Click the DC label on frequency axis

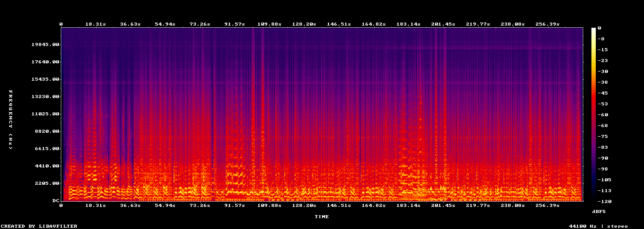(x=56, y=201)
